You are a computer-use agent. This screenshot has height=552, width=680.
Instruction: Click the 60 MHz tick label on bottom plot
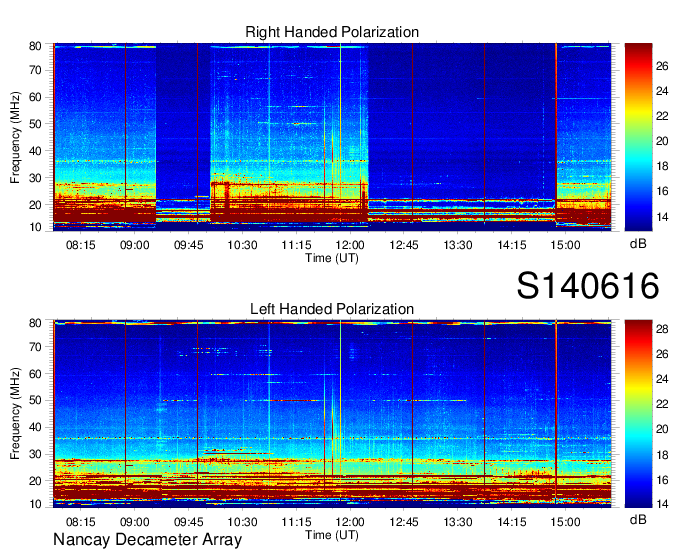pyautogui.click(x=35, y=374)
